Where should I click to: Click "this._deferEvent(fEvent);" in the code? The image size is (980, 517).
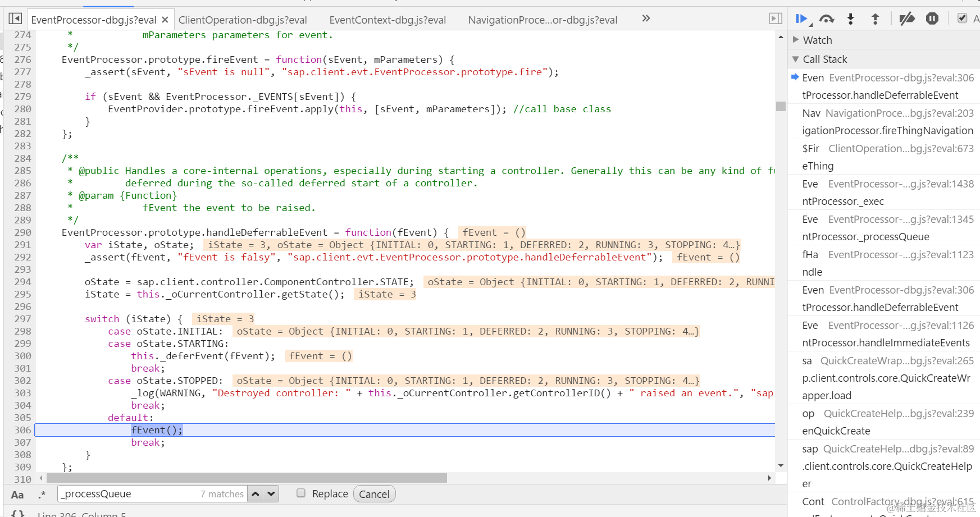point(203,356)
